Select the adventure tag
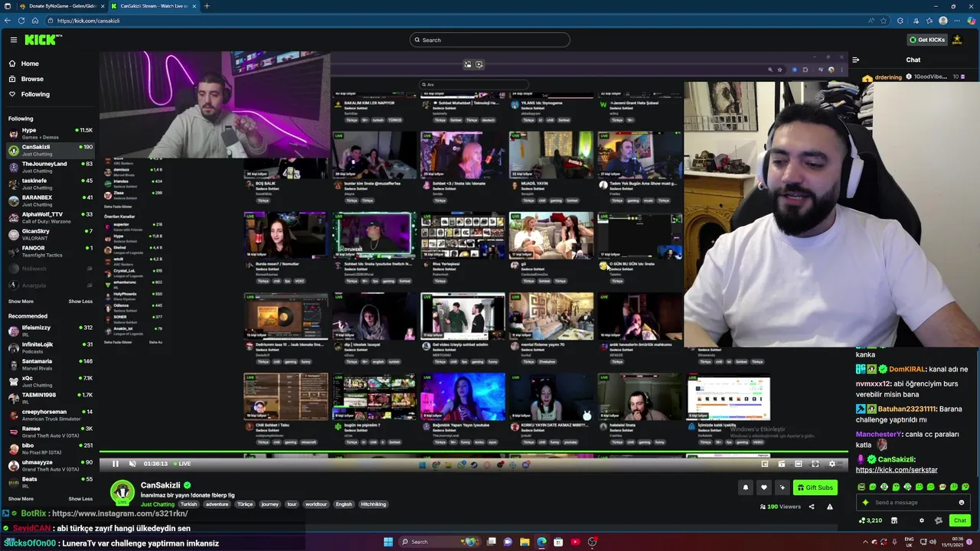Viewport: 980px width, 551px height. [217, 504]
